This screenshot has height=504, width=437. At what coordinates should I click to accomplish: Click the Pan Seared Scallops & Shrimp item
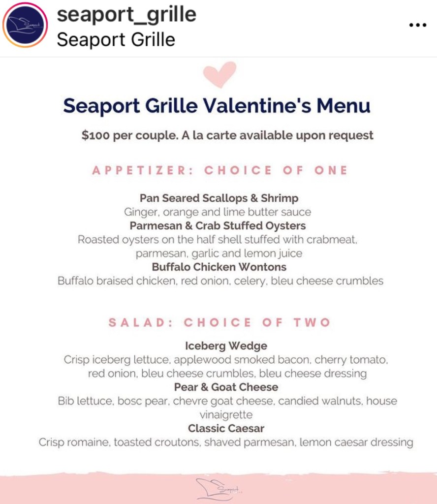coord(219,198)
